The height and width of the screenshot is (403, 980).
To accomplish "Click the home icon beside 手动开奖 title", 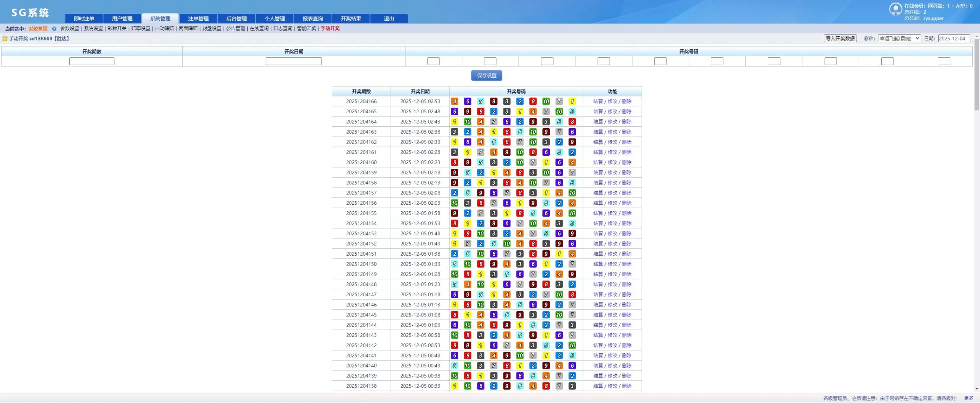I will click(5, 39).
